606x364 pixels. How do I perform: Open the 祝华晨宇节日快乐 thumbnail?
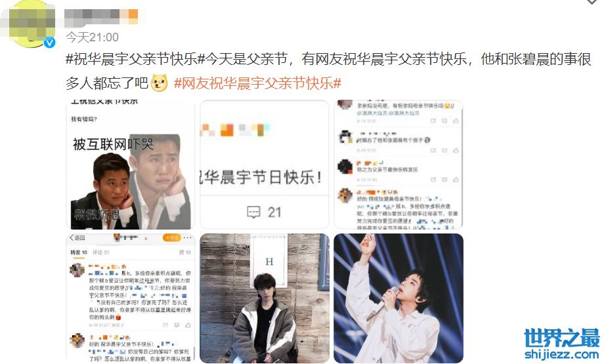pos(265,165)
